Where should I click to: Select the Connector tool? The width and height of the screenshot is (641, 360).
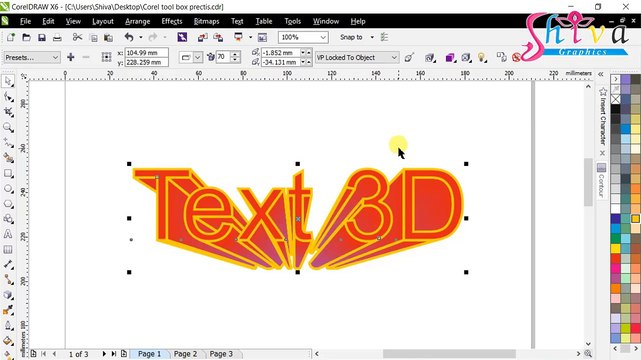pyautogui.click(x=8, y=280)
